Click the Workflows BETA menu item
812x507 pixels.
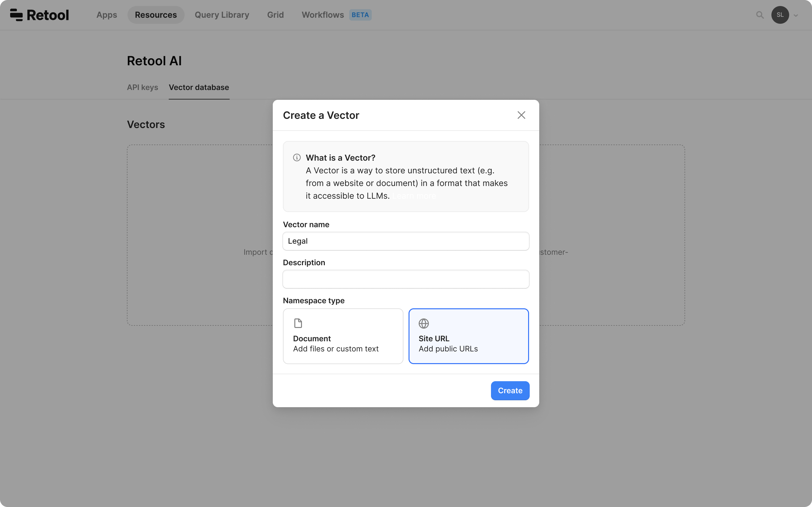(x=337, y=15)
